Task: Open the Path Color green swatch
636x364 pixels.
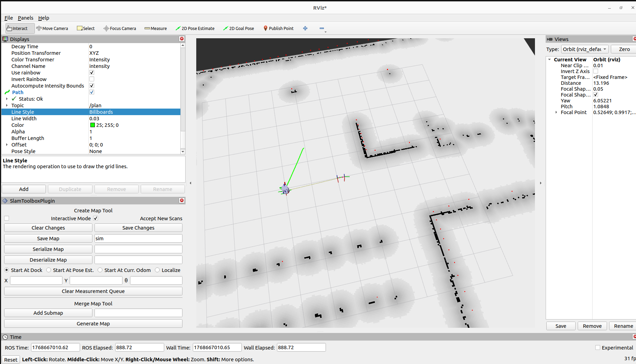Action: pyautogui.click(x=92, y=125)
